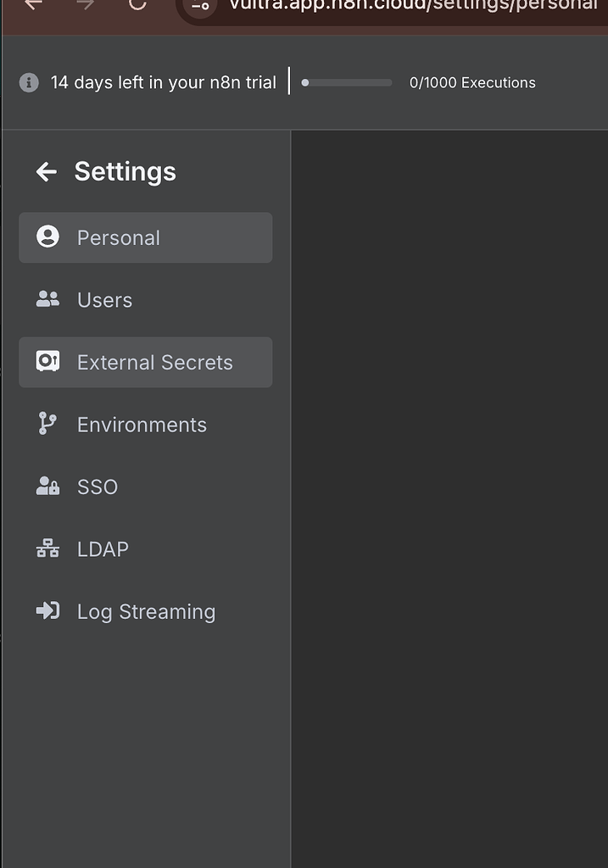Click the LDAP network hierarchy icon
608x868 pixels.
pyautogui.click(x=48, y=548)
